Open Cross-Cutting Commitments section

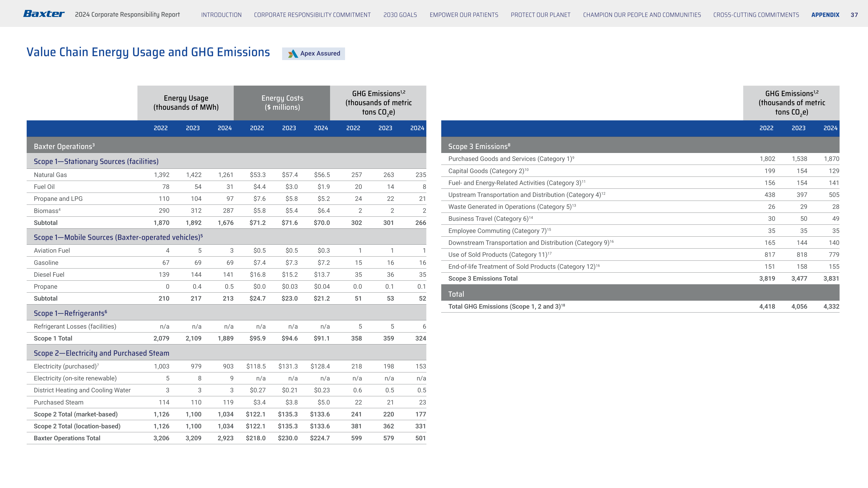(x=756, y=15)
